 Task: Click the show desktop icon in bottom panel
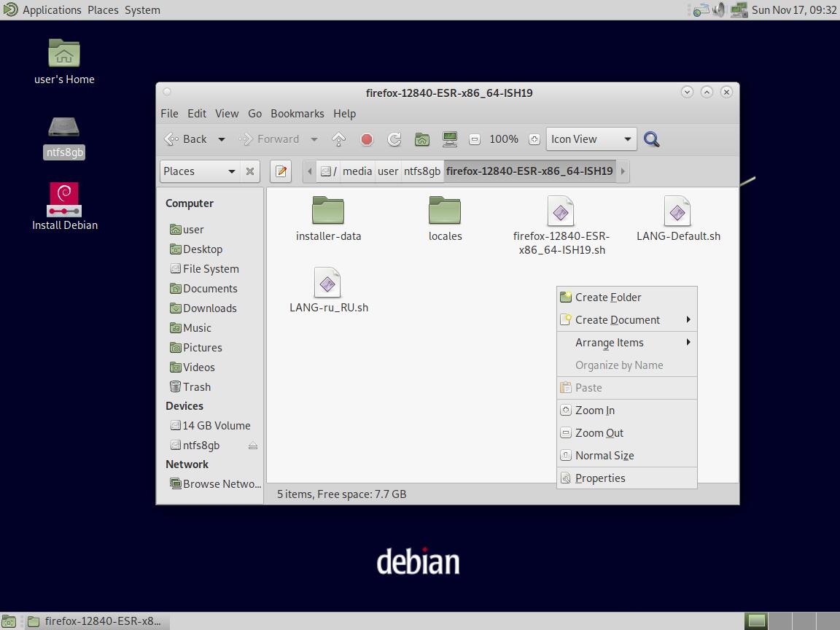(x=9, y=621)
